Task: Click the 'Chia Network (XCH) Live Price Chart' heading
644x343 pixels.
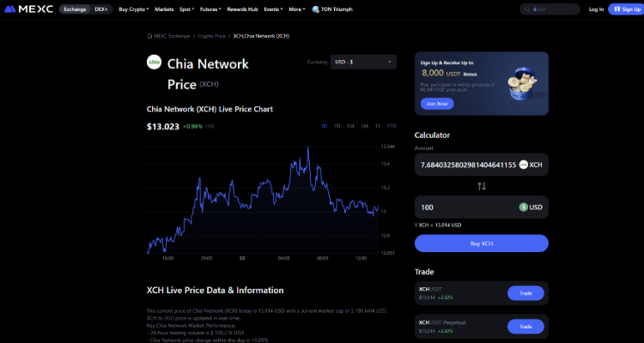Action: click(210, 109)
